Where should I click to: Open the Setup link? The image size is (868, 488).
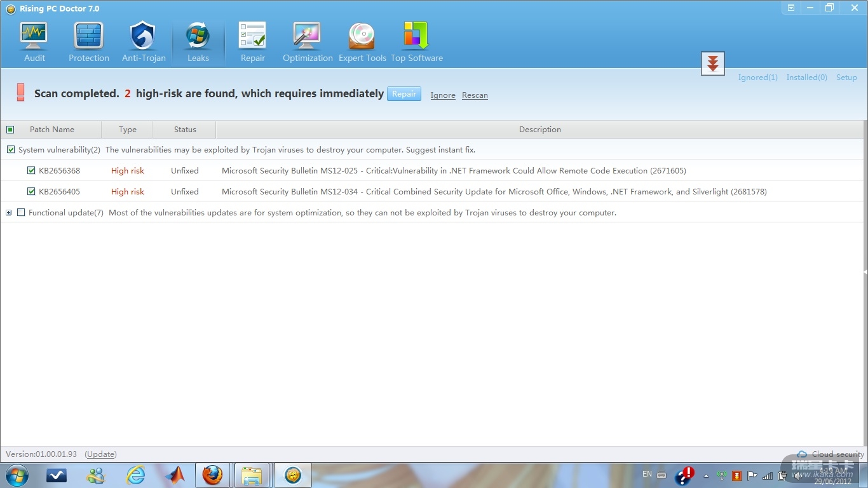tap(846, 78)
